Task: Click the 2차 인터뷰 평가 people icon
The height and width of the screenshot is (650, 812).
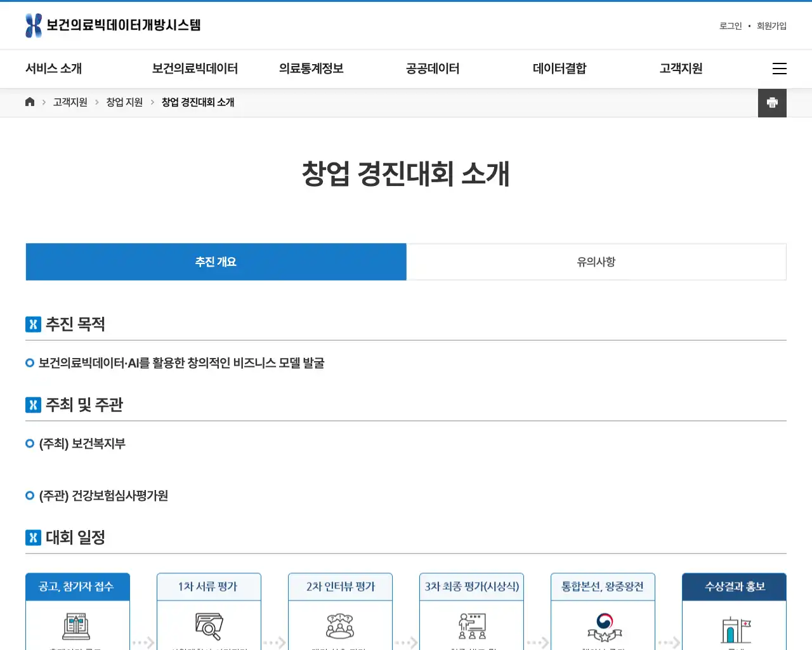Action: [340, 626]
